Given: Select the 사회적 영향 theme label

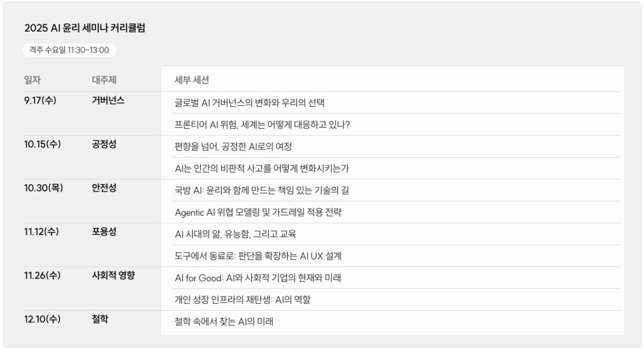Looking at the screenshot, I should point(113,275).
